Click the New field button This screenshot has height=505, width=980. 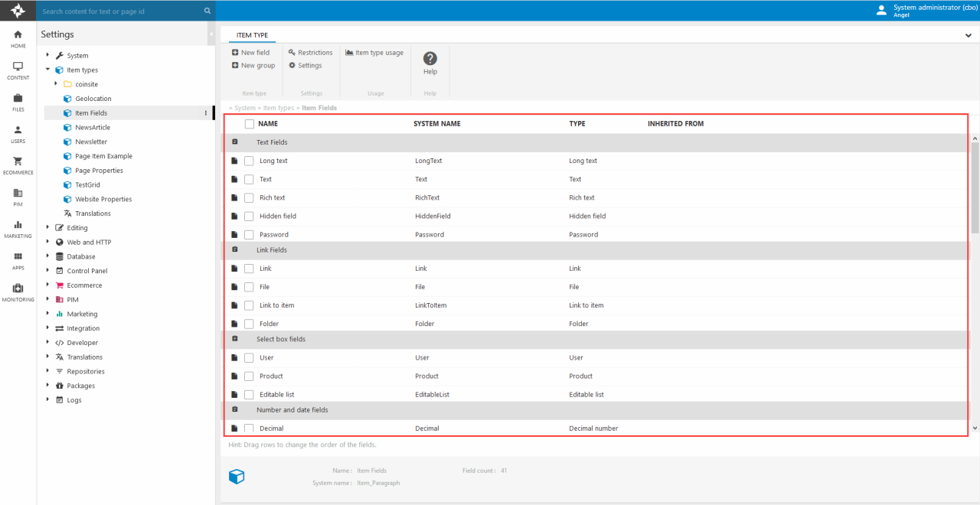point(250,53)
